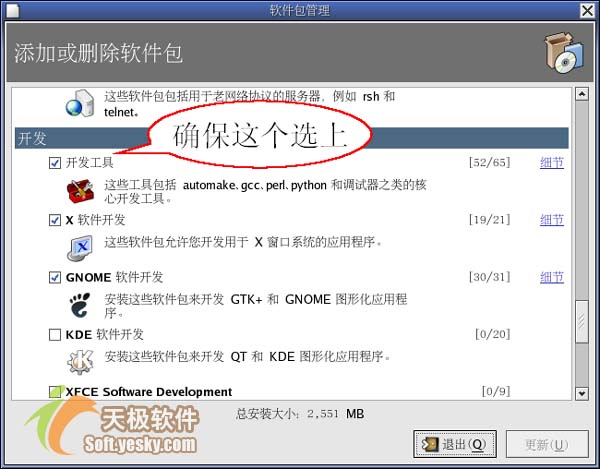Open 细节 link for X 软件开发

point(552,220)
